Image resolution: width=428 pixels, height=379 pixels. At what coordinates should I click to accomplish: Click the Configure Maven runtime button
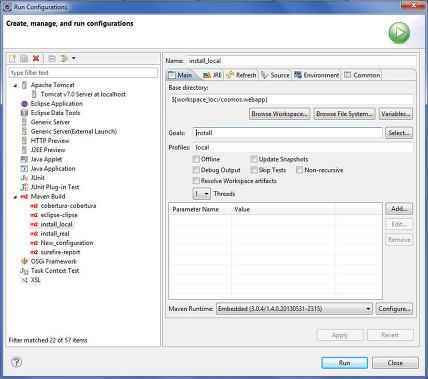coord(394,309)
